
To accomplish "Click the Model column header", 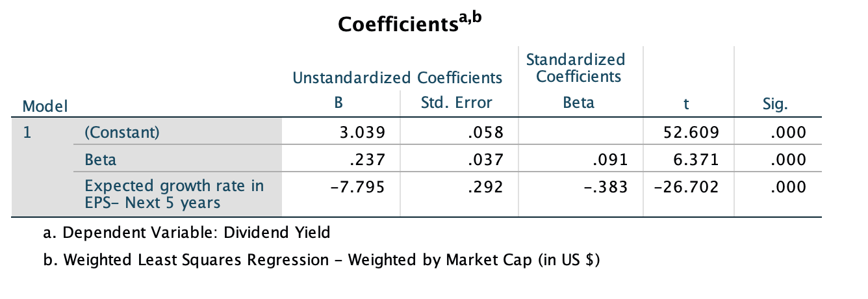I will coord(45,105).
